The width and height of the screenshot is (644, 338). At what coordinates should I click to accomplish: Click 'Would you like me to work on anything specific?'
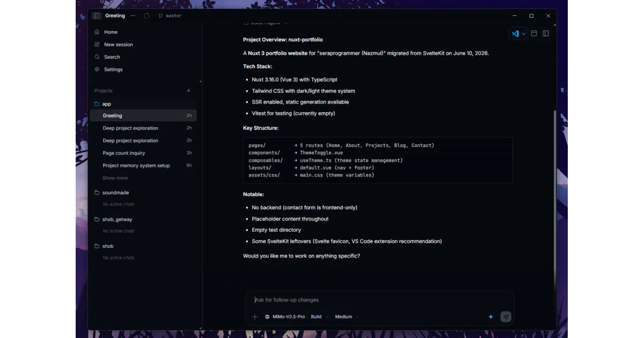[x=302, y=256]
